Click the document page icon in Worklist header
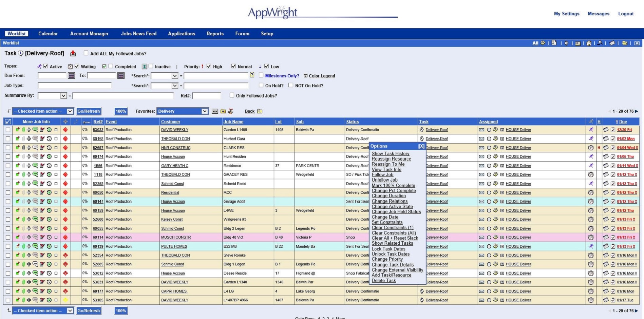Viewport: 644px width, 319px height. point(554,43)
